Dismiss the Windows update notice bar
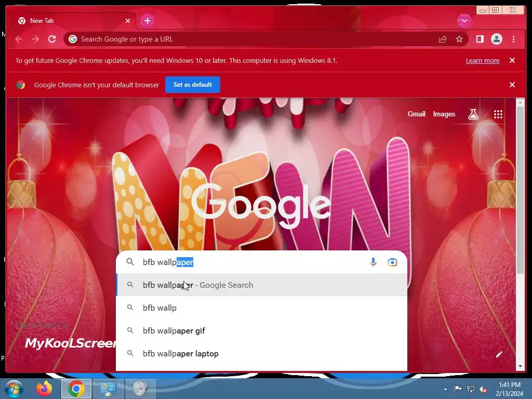Screen dimensions: 532x399 click(x=512, y=60)
